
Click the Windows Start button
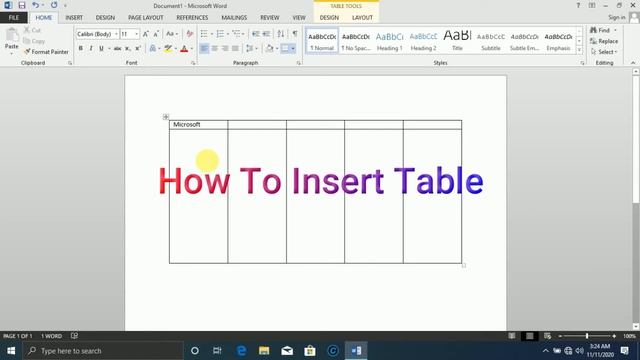click(x=11, y=351)
